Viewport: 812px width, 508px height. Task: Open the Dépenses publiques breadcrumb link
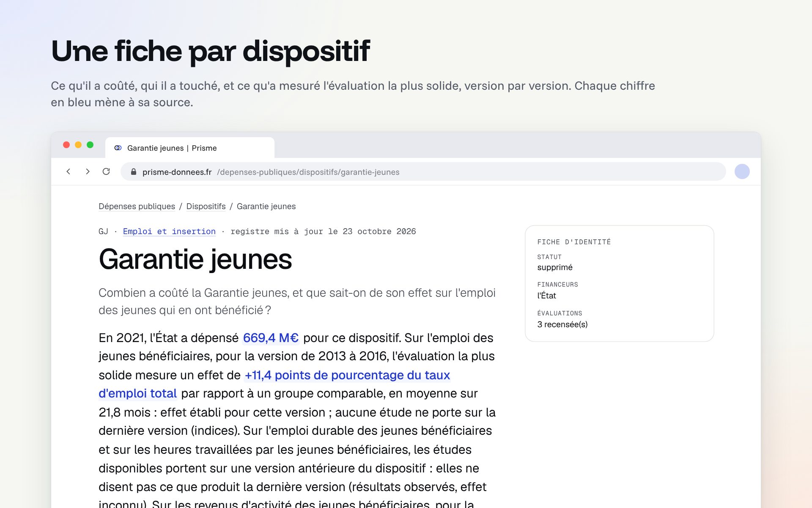click(137, 206)
